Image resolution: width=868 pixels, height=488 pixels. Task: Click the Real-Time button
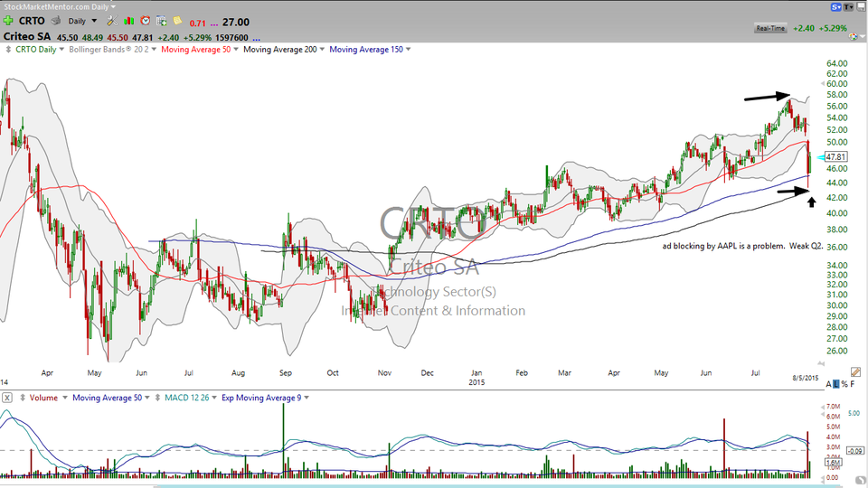pyautogui.click(x=770, y=28)
